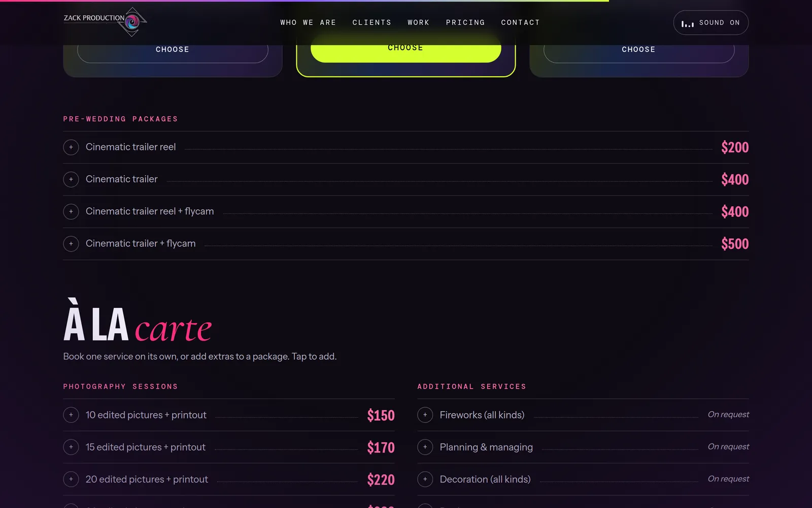Add 15 edited pictures + printout plus icon
This screenshot has width=812, height=508.
pyautogui.click(x=71, y=447)
